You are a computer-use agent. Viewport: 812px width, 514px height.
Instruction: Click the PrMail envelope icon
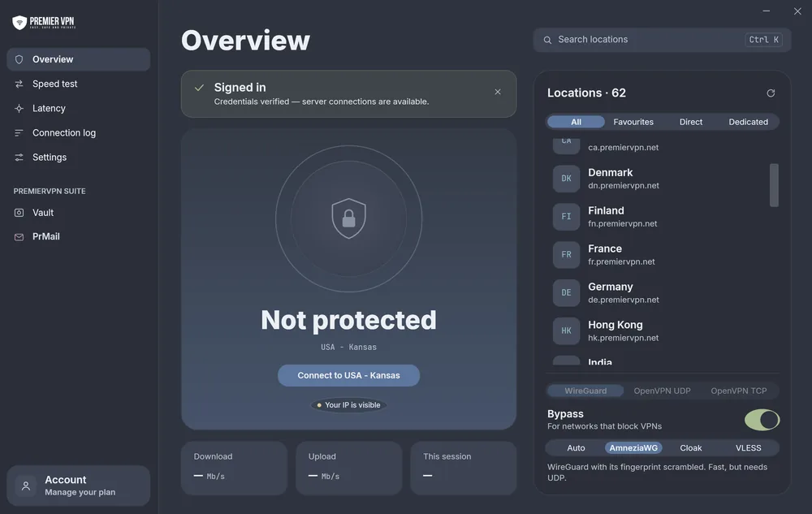[x=19, y=236]
